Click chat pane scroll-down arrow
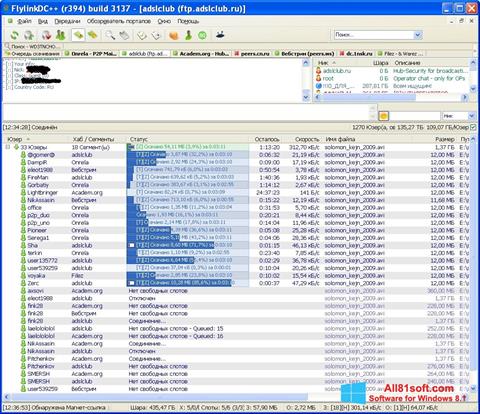Image resolution: width=480 pixels, height=414 pixels. coord(306,98)
